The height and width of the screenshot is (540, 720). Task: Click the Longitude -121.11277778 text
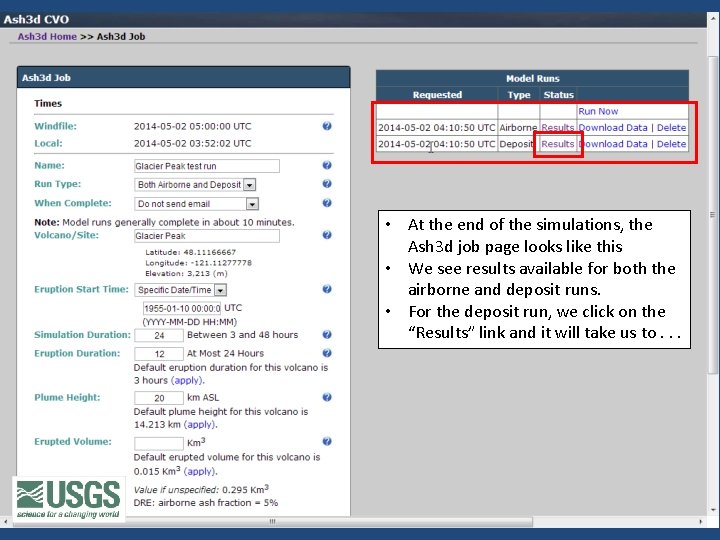click(198, 263)
